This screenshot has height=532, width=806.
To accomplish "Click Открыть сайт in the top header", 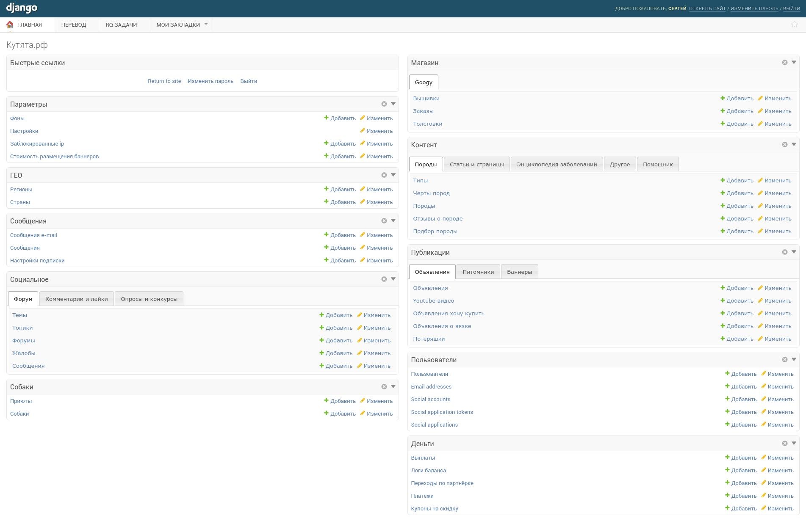I will (x=707, y=8).
